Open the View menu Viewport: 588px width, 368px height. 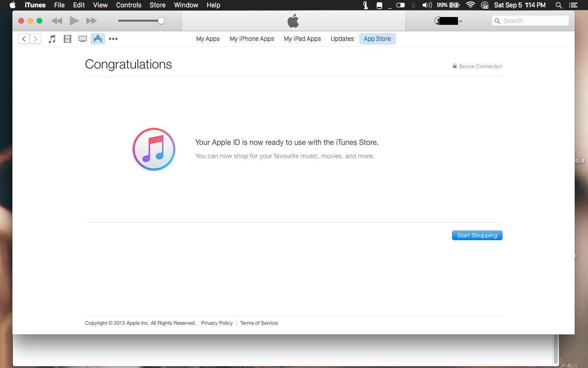100,5
